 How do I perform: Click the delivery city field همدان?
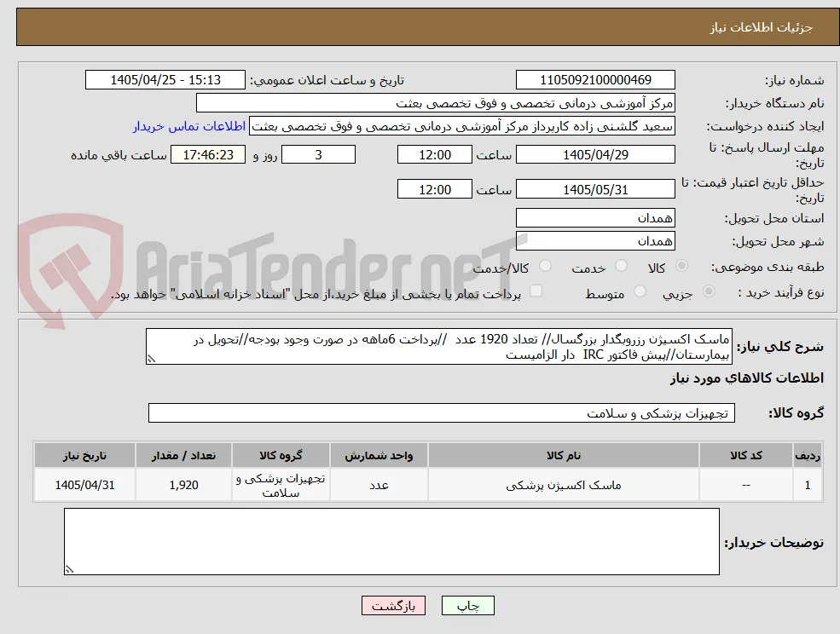[x=595, y=241]
